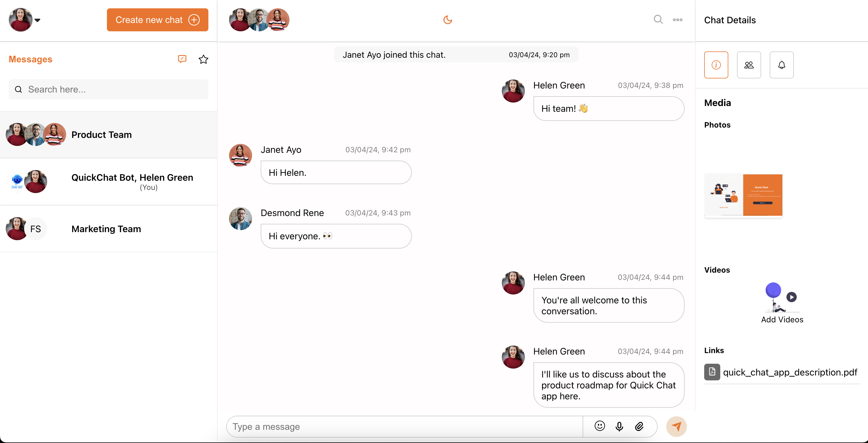Open quick_chat_app_description.pdf link
Viewport: 868px width, 443px height.
[x=790, y=372]
